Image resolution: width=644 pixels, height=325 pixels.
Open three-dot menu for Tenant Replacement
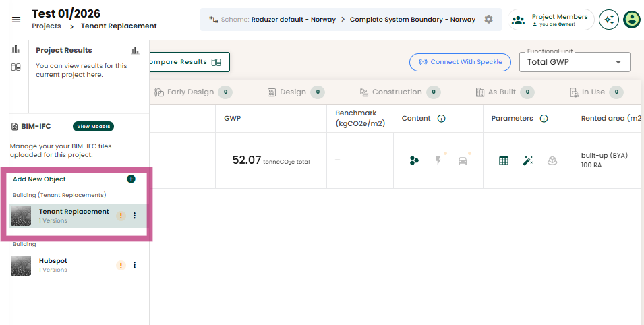(134, 216)
